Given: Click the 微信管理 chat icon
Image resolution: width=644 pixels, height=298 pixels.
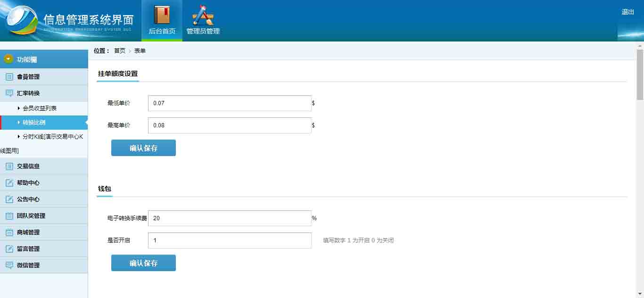Looking at the screenshot, I should [x=9, y=265].
